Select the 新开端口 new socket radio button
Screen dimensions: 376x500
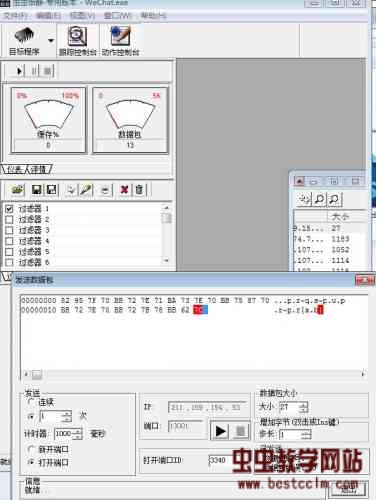(x=31, y=449)
